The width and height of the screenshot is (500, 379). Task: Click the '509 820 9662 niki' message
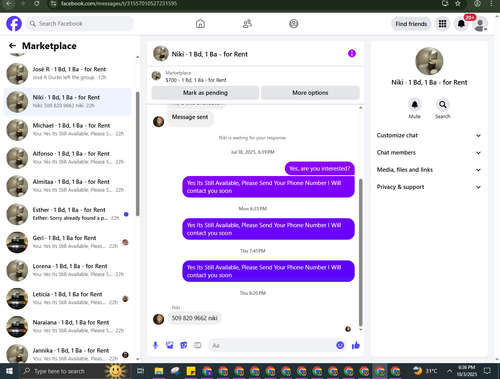click(194, 318)
